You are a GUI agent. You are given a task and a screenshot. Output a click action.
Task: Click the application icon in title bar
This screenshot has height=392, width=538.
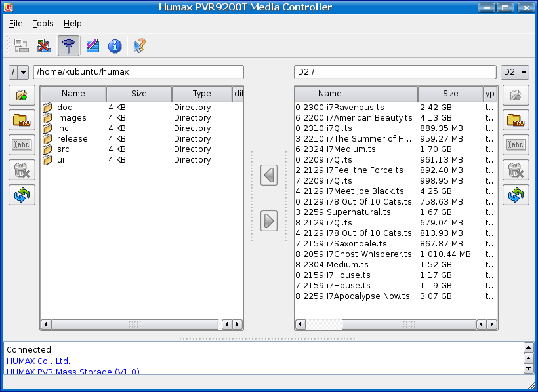[9, 7]
